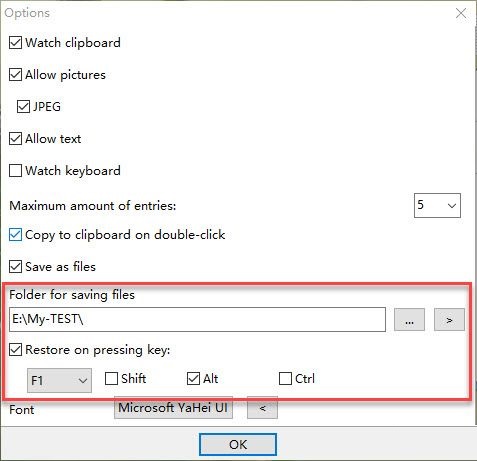This screenshot has height=461, width=477.
Task: Enable the Ctrl modifier checkbox
Action: [x=285, y=379]
